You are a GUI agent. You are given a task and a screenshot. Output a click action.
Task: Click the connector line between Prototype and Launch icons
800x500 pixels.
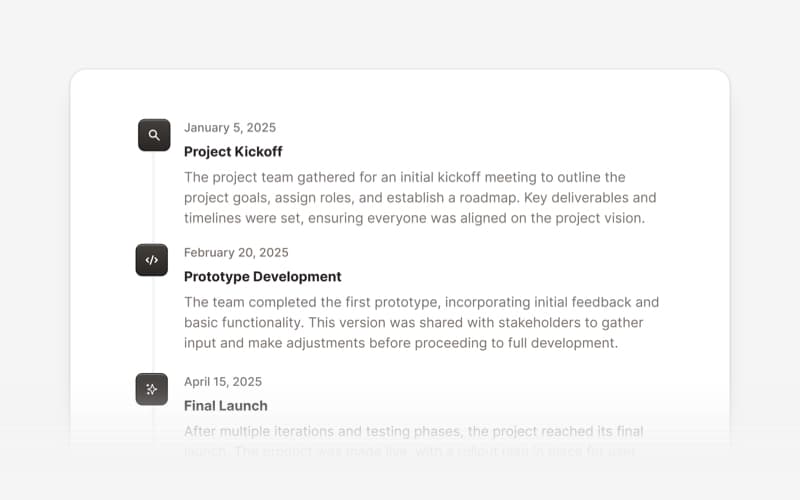153,324
